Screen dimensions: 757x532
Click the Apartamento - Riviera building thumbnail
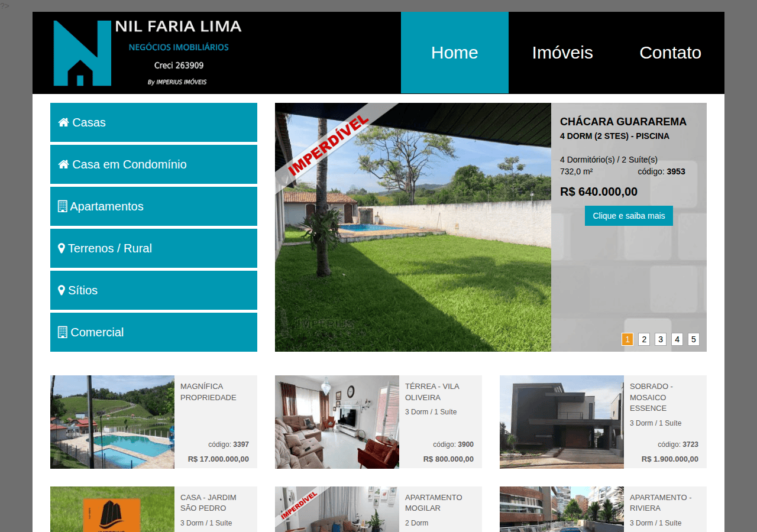[x=562, y=509]
